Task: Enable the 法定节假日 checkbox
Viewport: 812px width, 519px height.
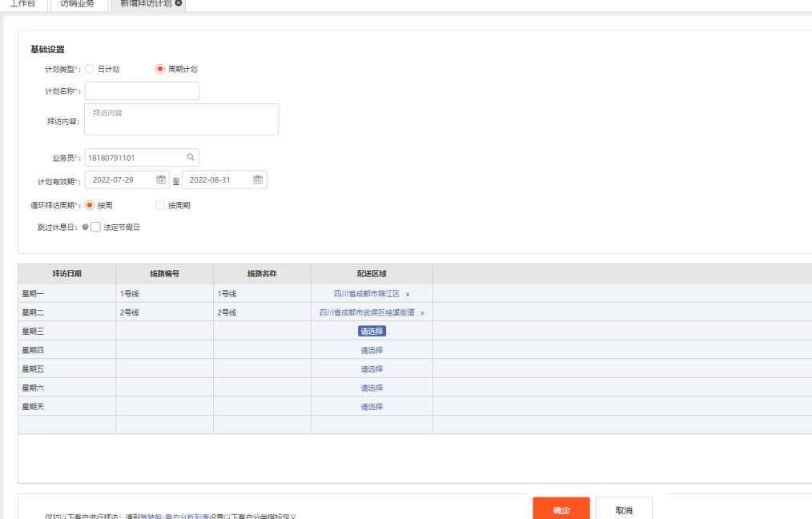Action: pyautogui.click(x=96, y=227)
